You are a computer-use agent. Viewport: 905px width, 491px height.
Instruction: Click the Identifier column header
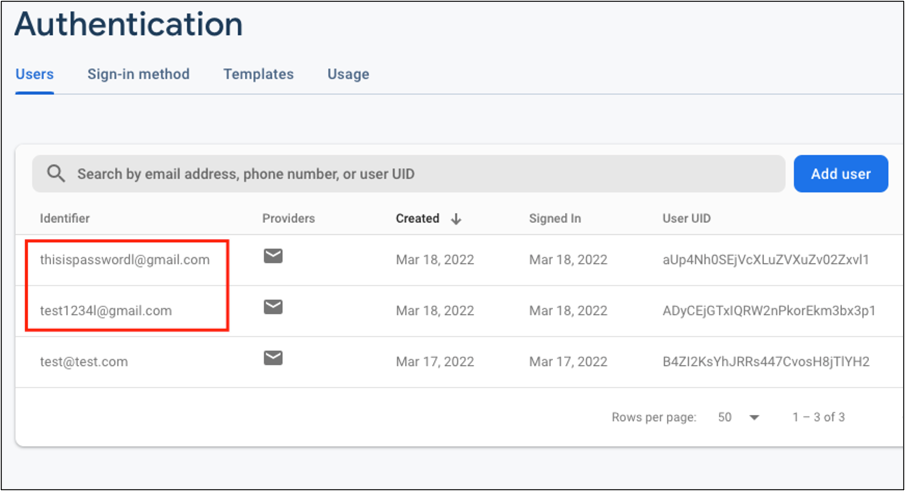click(65, 219)
